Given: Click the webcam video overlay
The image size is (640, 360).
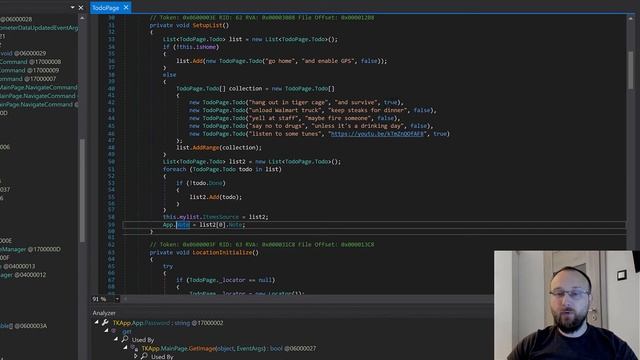Looking at the screenshot, I should (567, 305).
